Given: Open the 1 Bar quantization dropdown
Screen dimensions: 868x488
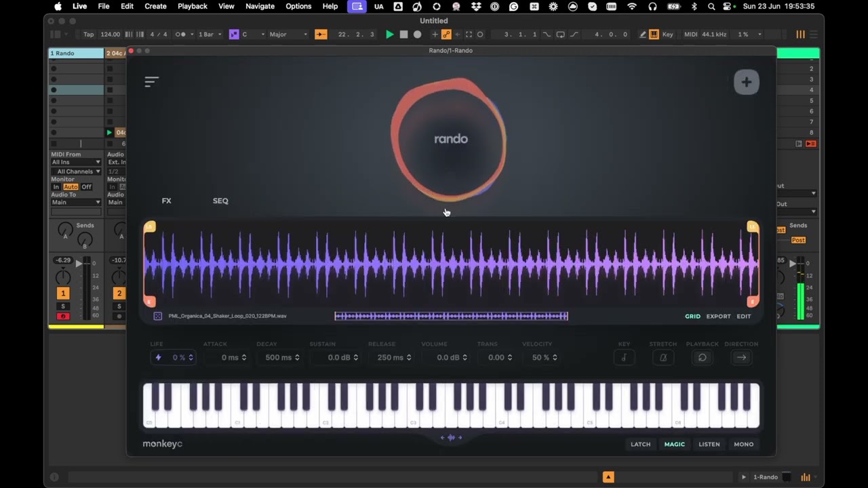Looking at the screenshot, I should (210, 35).
